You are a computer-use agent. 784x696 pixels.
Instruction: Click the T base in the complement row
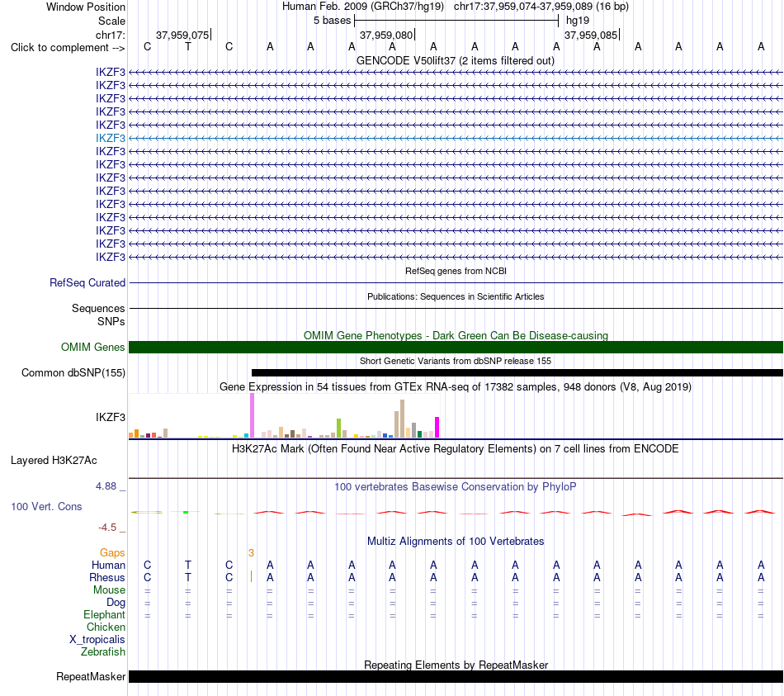[188, 47]
